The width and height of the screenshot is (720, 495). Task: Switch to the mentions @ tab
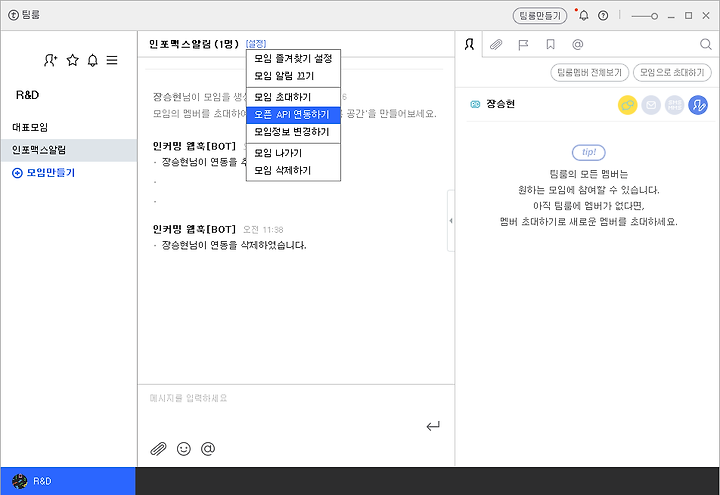577,44
